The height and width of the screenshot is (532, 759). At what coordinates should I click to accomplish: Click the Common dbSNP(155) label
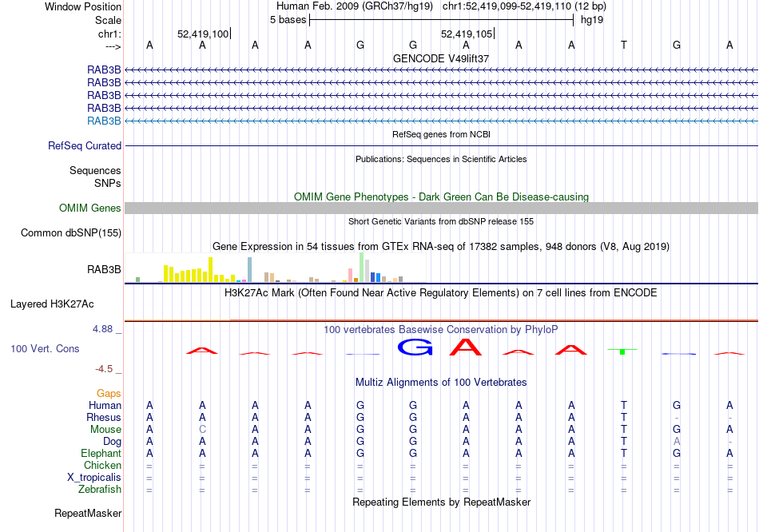[x=71, y=232]
